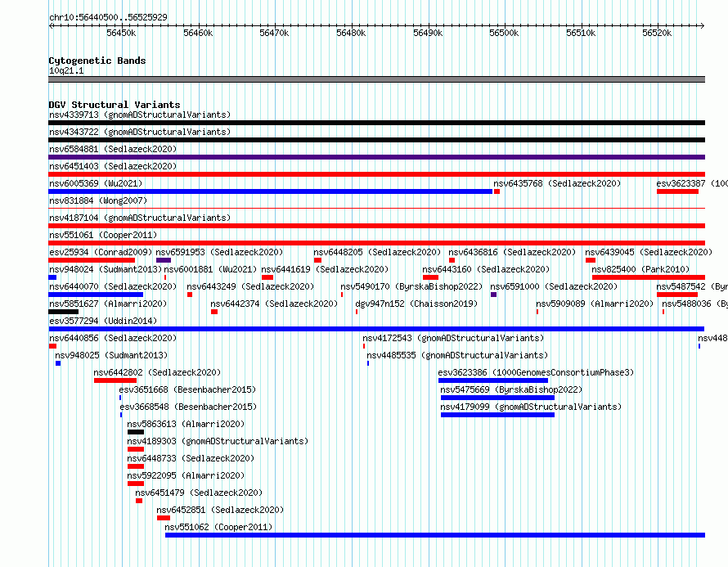The image size is (728, 567).
Task: Select nsv4172543 (gnomADStructuralVariants) label
Action: point(453,338)
